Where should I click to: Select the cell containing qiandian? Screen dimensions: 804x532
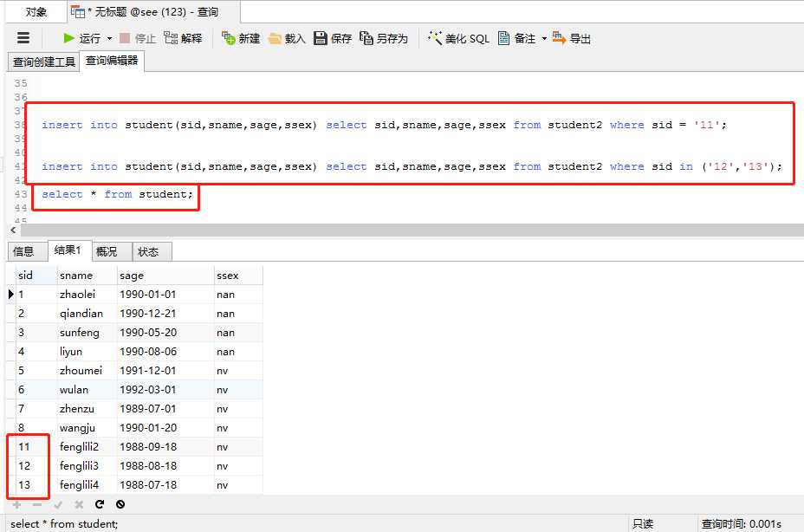tap(88, 314)
